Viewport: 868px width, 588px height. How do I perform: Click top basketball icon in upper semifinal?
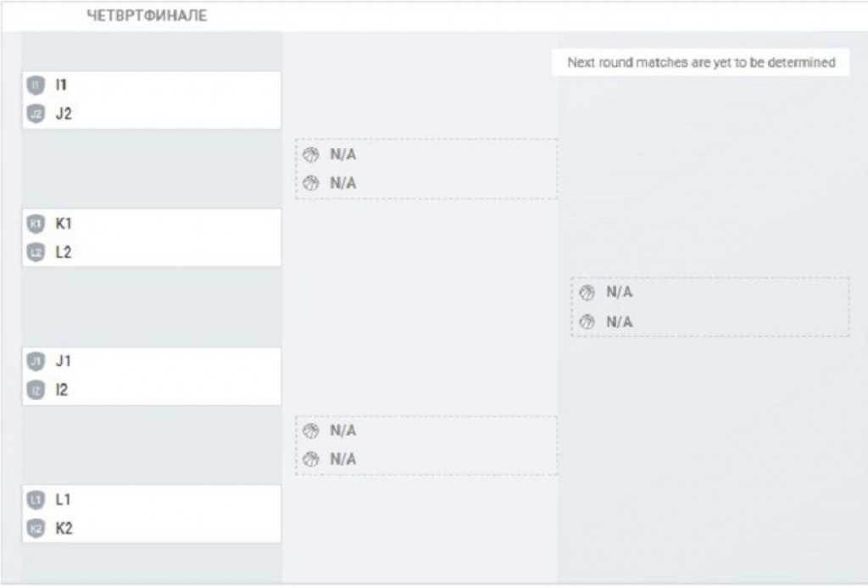click(311, 154)
